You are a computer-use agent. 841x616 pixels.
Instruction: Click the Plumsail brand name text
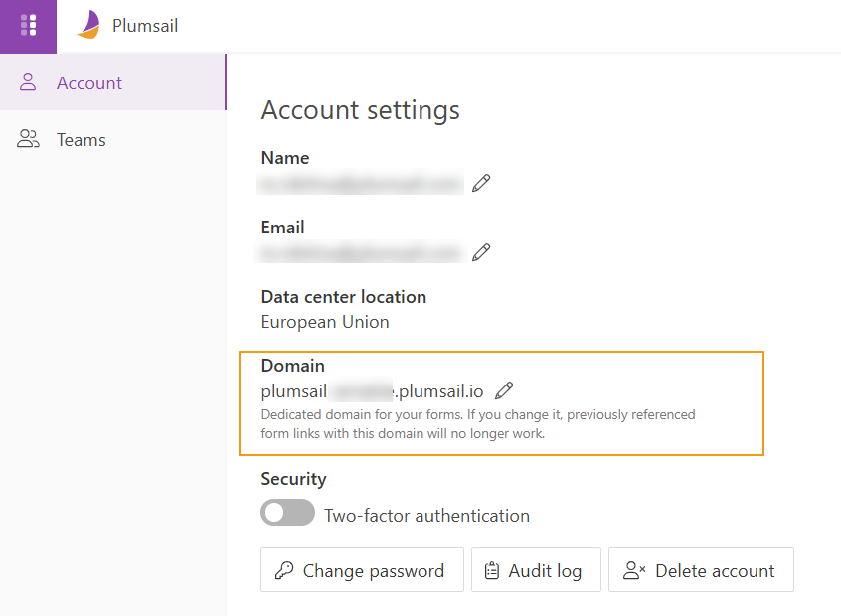(x=145, y=26)
